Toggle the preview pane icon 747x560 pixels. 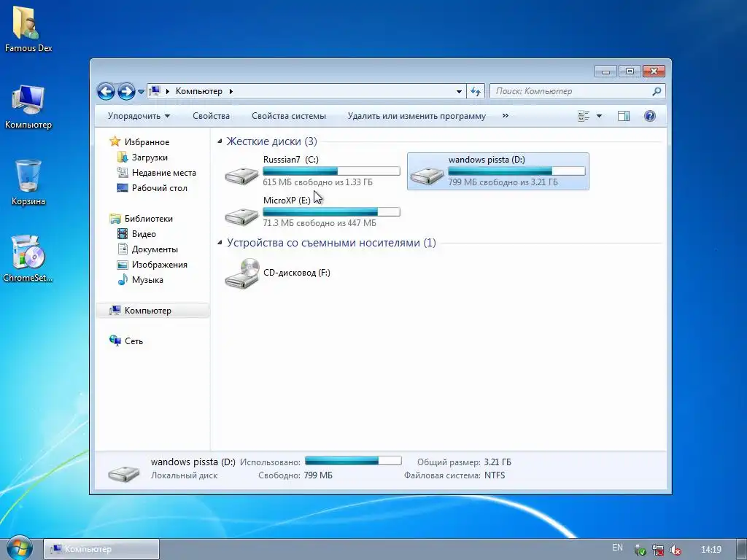[x=624, y=116]
